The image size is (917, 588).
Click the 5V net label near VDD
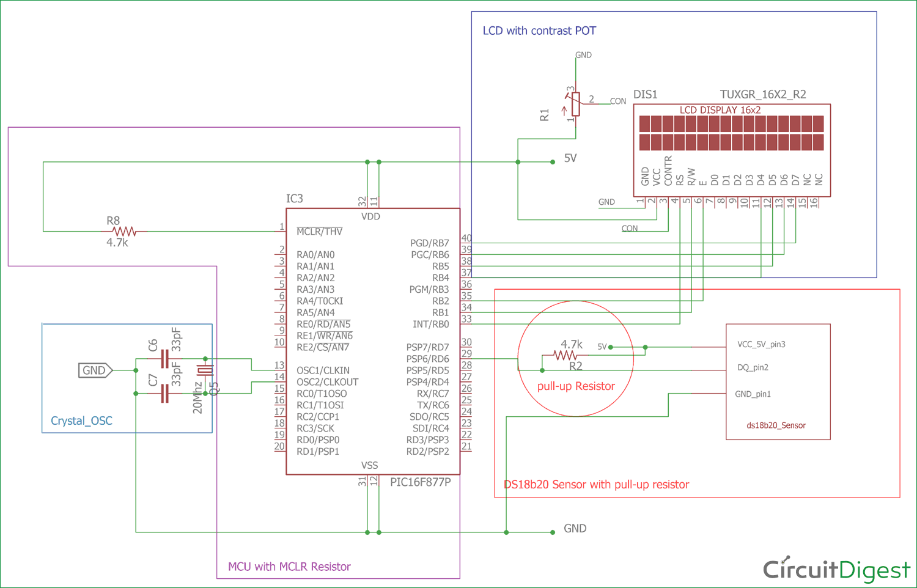(569, 158)
